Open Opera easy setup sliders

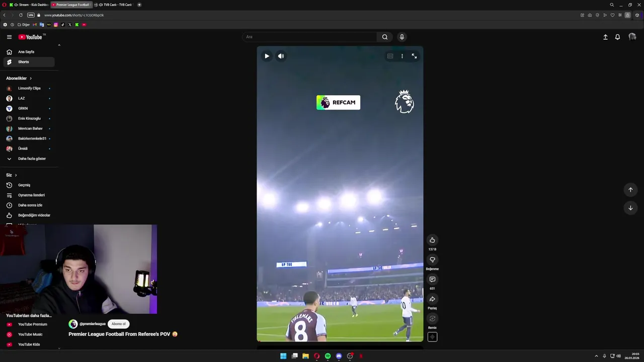click(x=620, y=15)
